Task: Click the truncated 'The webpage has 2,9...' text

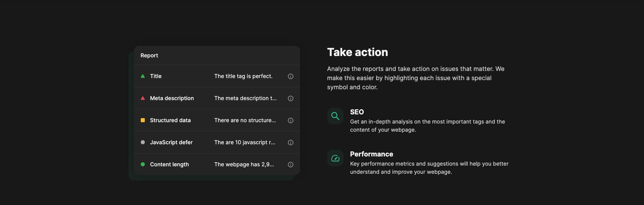Action: tap(244, 164)
